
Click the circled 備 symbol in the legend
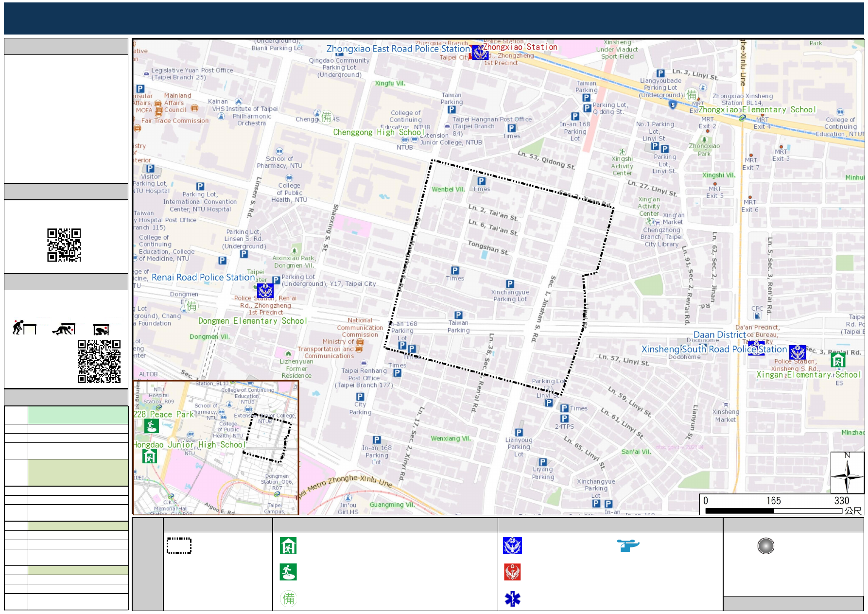pyautogui.click(x=289, y=598)
